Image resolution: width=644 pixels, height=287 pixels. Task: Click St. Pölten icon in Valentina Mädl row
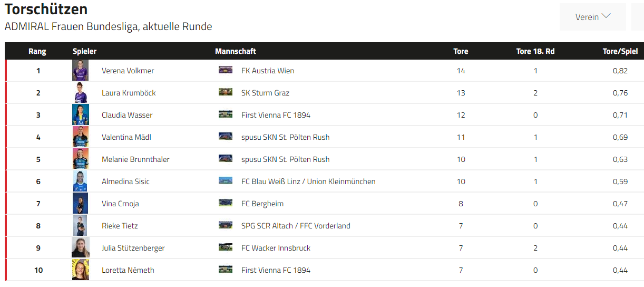click(226, 137)
